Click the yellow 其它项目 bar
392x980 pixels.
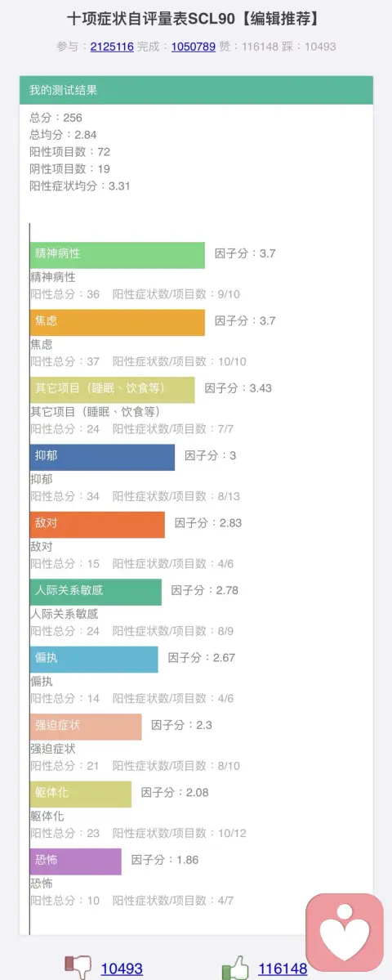113,389
